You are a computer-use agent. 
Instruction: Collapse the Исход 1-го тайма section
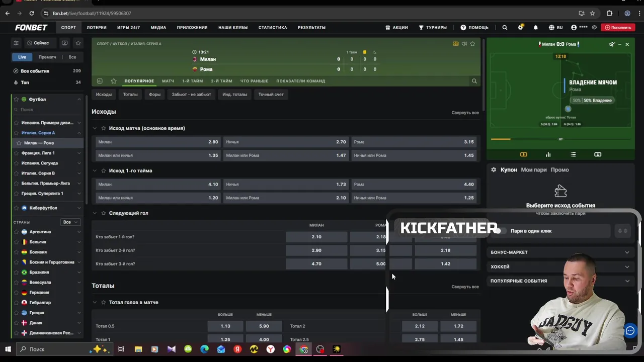95,171
